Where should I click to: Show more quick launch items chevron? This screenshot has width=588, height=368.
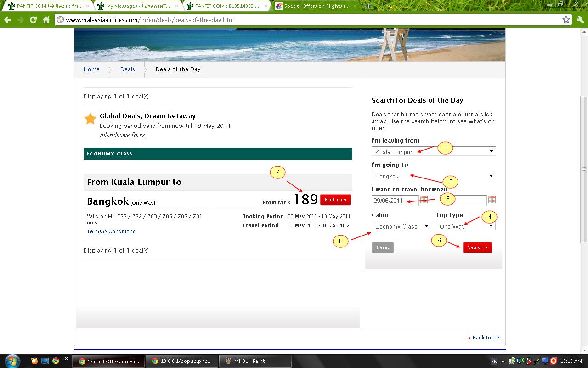pos(66,359)
